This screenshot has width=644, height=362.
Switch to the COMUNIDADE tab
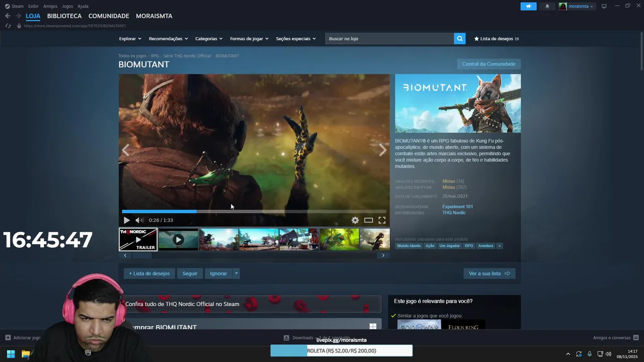[x=109, y=16]
